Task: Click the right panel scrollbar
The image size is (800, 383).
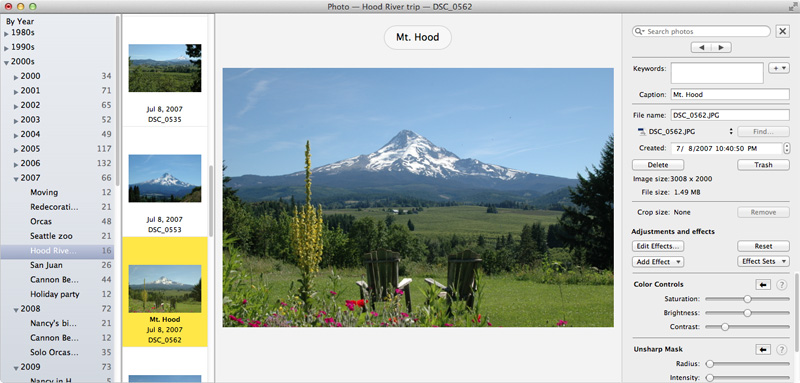Action: 797,312
